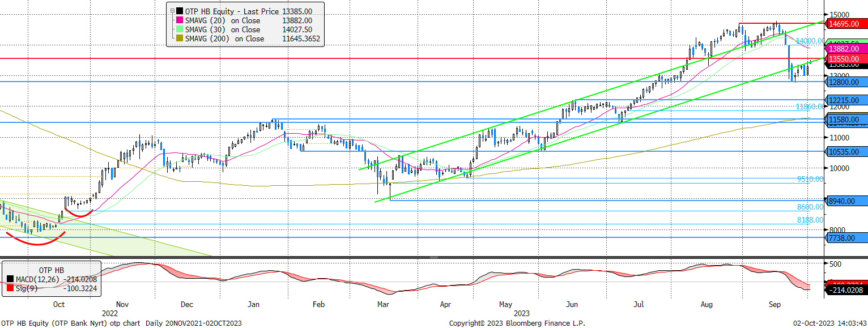Click the 15000 price axis label
The height and width of the screenshot is (328, 868).
tap(838, 14)
